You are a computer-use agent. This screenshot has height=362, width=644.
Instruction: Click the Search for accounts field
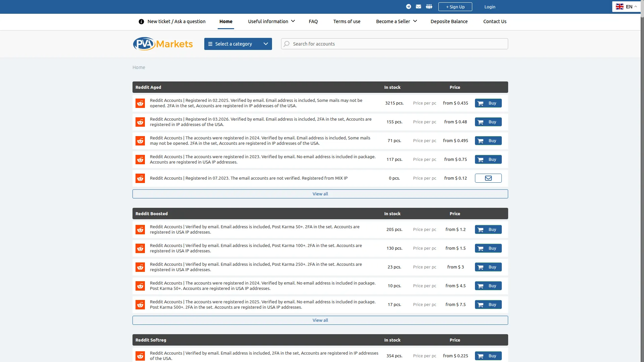tap(394, 44)
